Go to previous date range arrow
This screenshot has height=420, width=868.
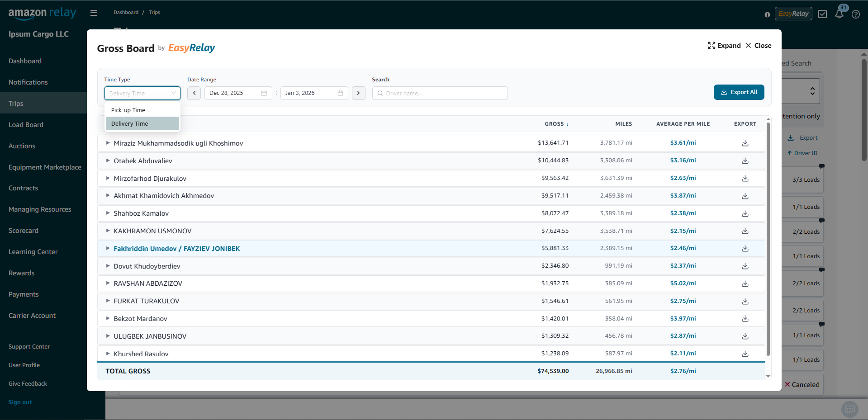194,93
